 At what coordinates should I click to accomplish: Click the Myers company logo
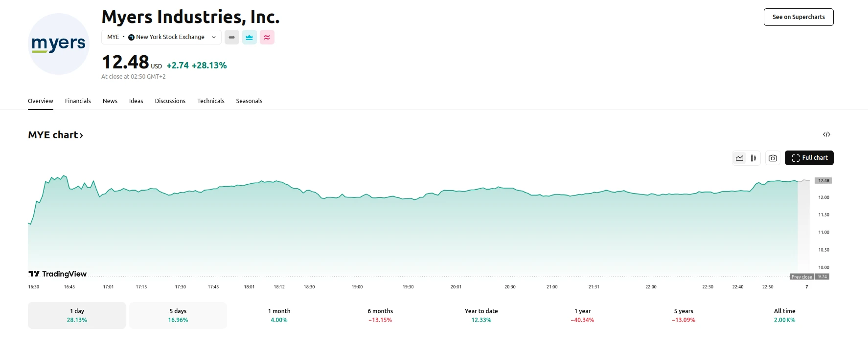pos(58,43)
